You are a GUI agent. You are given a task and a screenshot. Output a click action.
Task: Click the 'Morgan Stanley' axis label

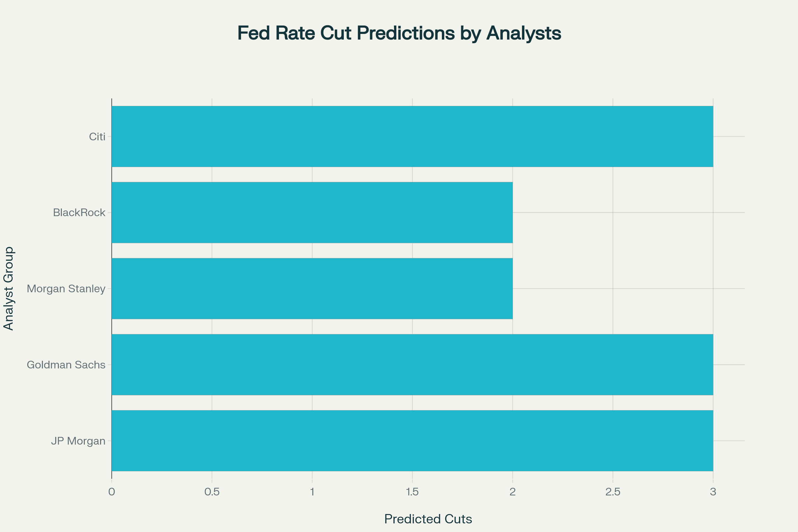66,289
